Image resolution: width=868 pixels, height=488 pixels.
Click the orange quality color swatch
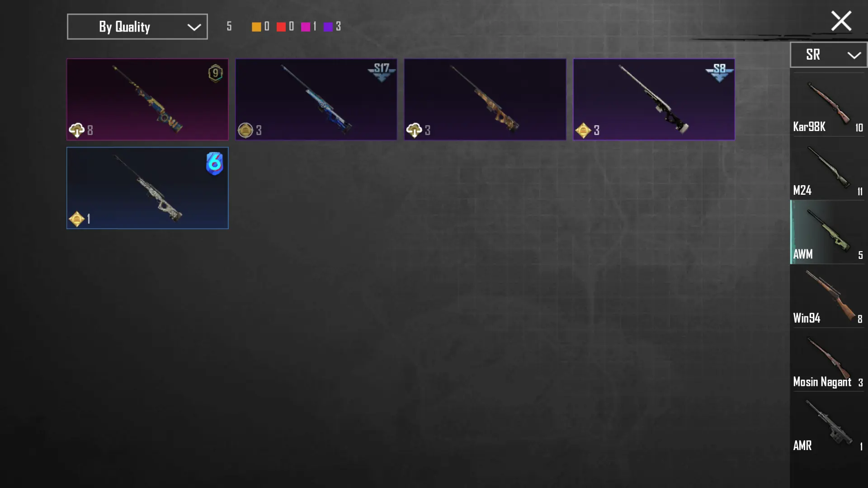256,27
